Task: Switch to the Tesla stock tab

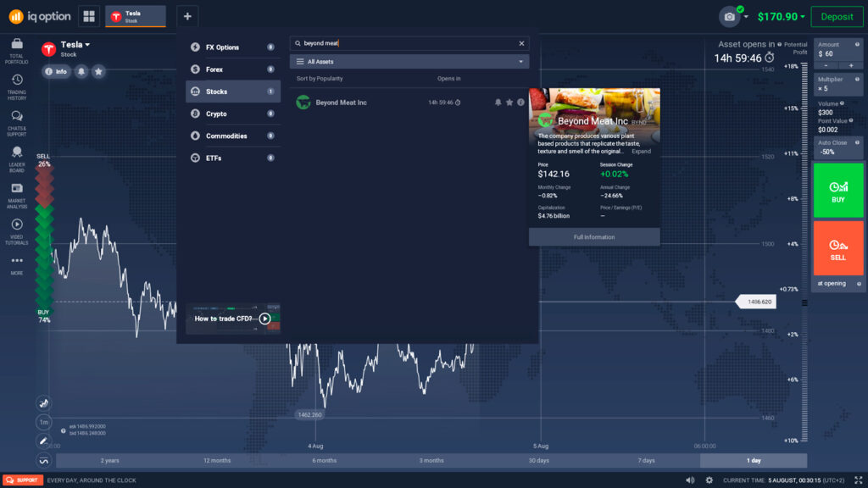Action: coord(136,17)
